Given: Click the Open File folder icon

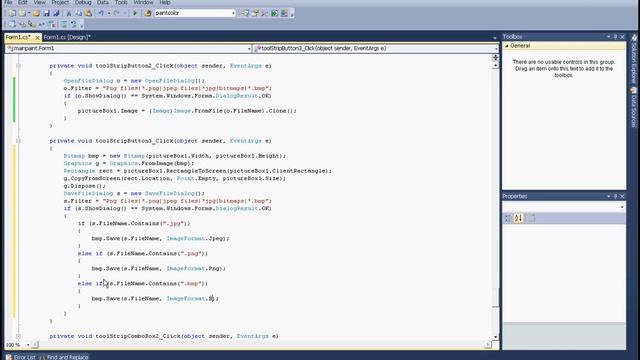Looking at the screenshot, I should tap(36, 13).
